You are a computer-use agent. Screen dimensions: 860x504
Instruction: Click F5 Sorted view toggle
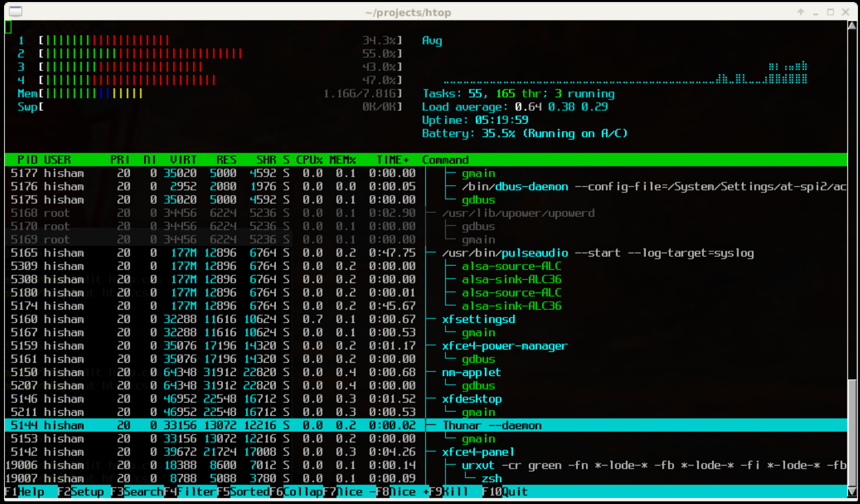pos(244,491)
